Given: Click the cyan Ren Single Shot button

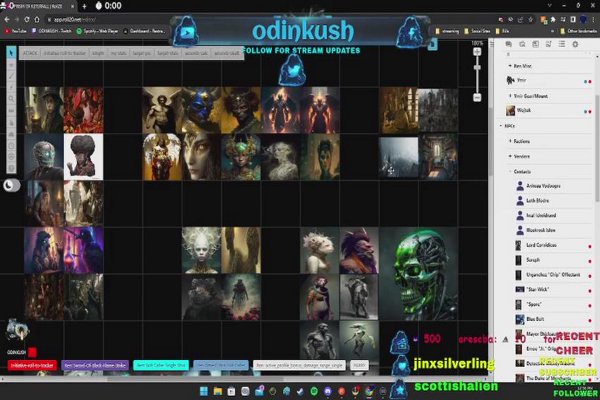Looking at the screenshot, I should point(161,365).
